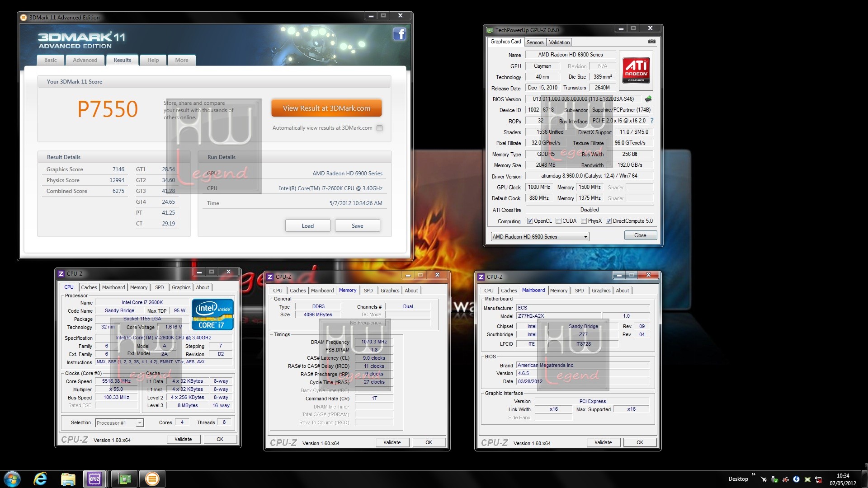Click the green X tray icon
Viewport: 868px width, 488px height.
tap(807, 479)
